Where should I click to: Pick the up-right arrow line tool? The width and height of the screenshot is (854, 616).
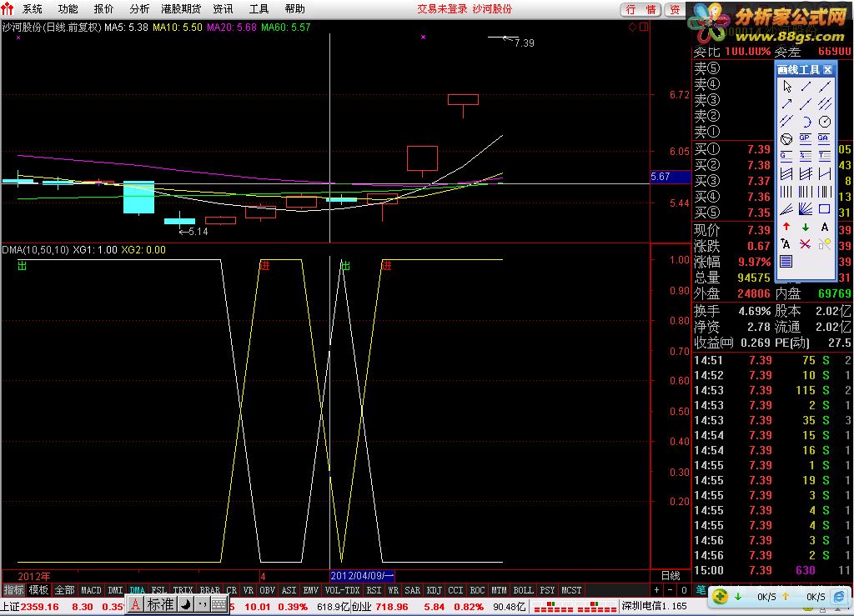787,103
